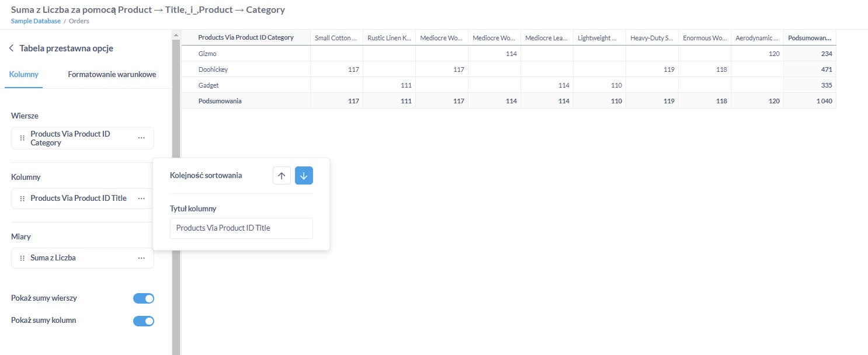Click the back arrow to exit pivot options
868x355 pixels.
click(x=12, y=48)
